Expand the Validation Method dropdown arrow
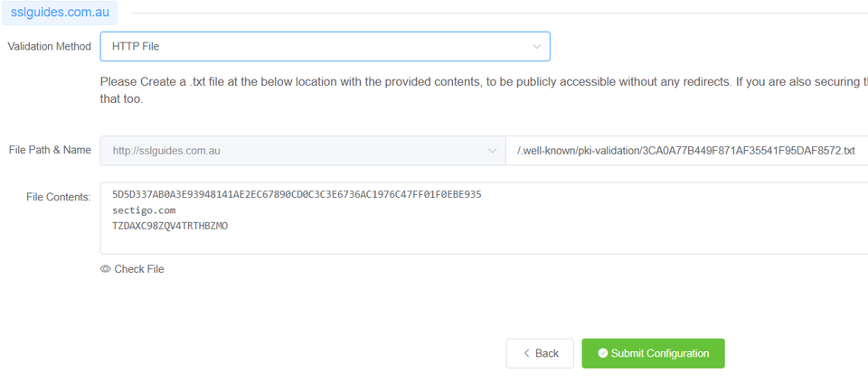 point(537,45)
